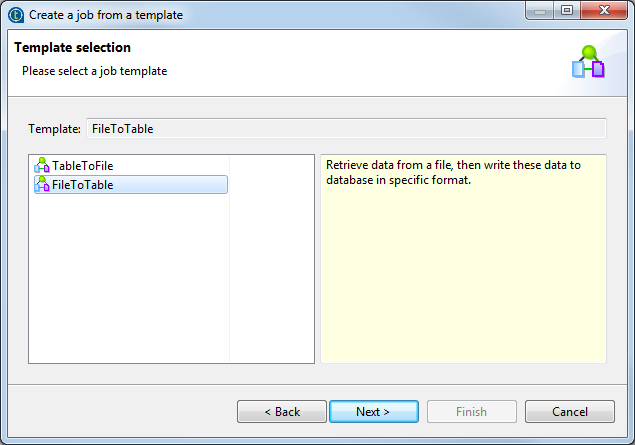Click the FileToTable template icon
This screenshot has width=635, height=445.
[x=42, y=185]
